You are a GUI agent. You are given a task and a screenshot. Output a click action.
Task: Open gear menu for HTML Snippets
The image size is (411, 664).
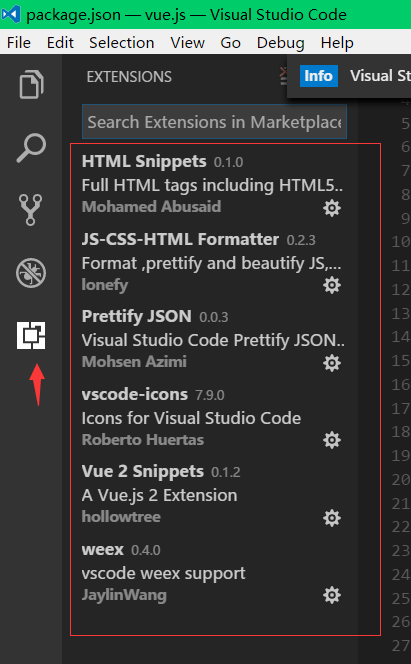332,208
